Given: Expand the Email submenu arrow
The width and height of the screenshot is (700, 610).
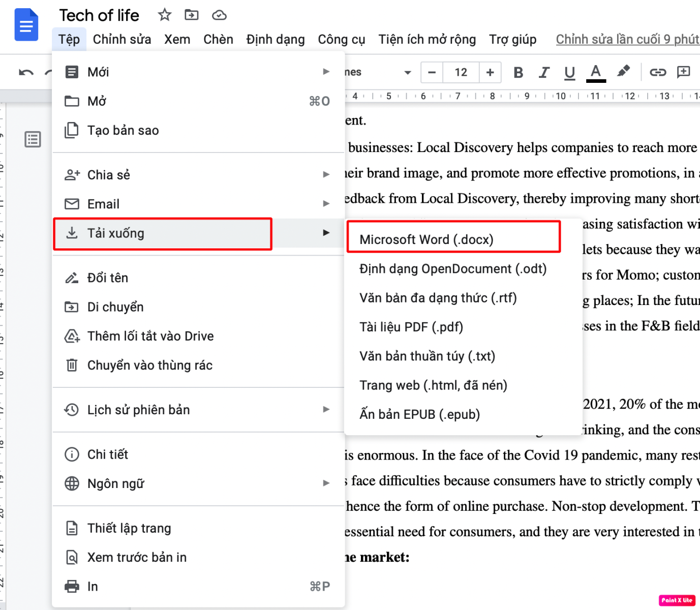Looking at the screenshot, I should [326, 203].
